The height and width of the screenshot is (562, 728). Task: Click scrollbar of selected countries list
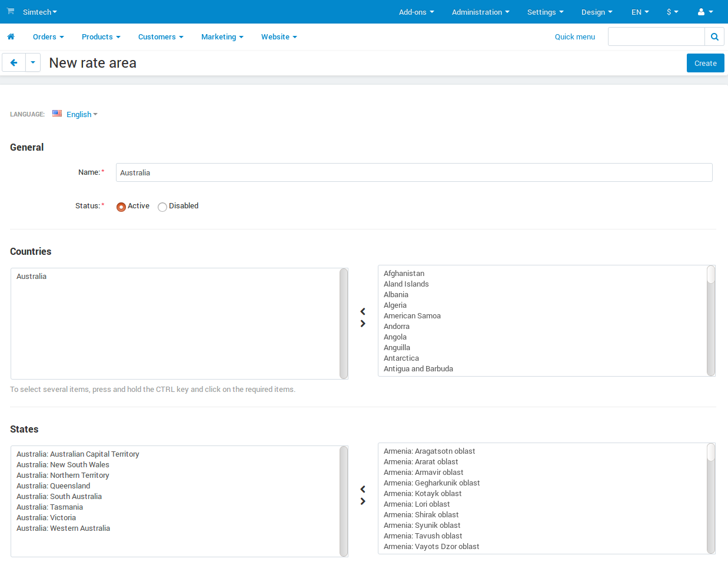coord(344,324)
